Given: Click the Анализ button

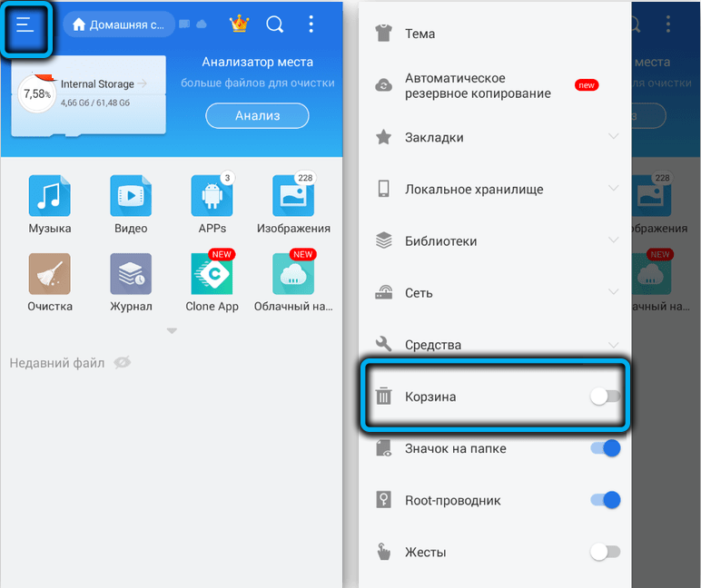Looking at the screenshot, I should tap(257, 116).
